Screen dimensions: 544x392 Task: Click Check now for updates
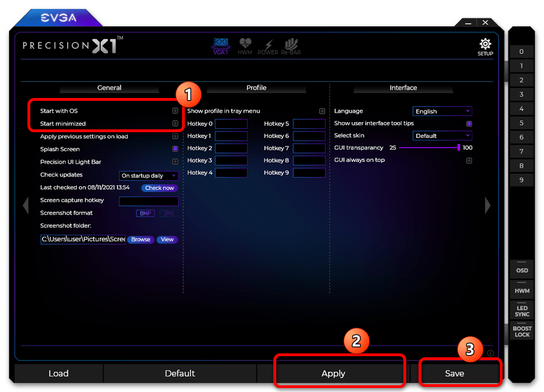click(159, 188)
